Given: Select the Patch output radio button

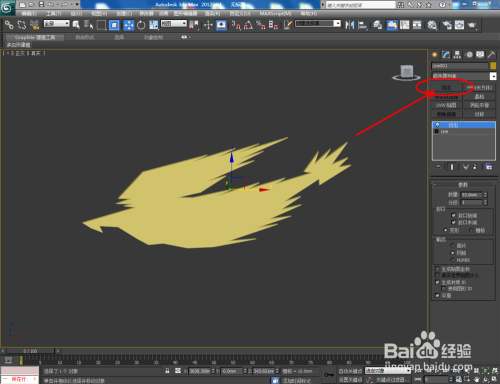Looking at the screenshot, I should click(452, 246).
